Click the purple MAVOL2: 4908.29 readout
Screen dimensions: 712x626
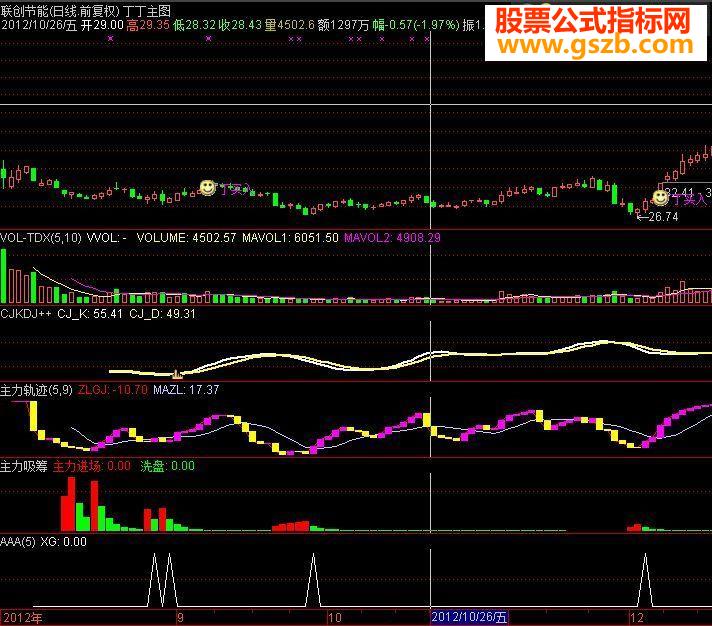point(392,238)
